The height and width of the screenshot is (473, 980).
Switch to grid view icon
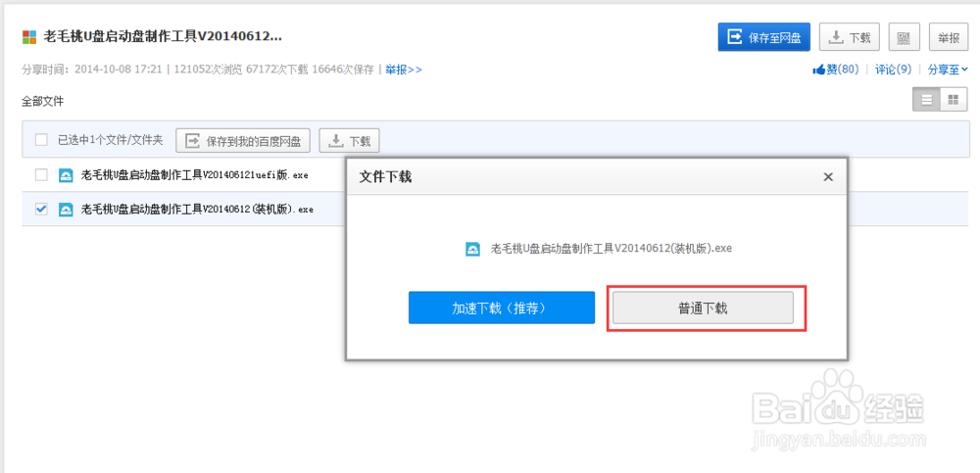tap(954, 100)
